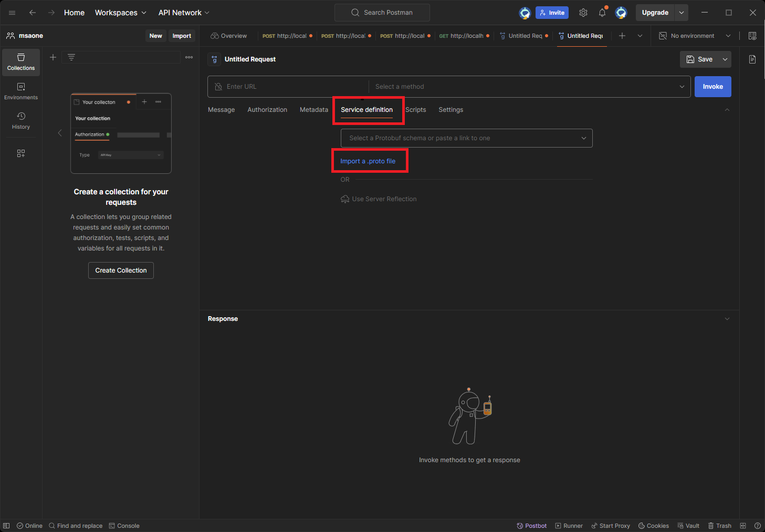The height and width of the screenshot is (532, 765).
Task: Open the Protobuf schema selection dropdown
Action: (467, 138)
